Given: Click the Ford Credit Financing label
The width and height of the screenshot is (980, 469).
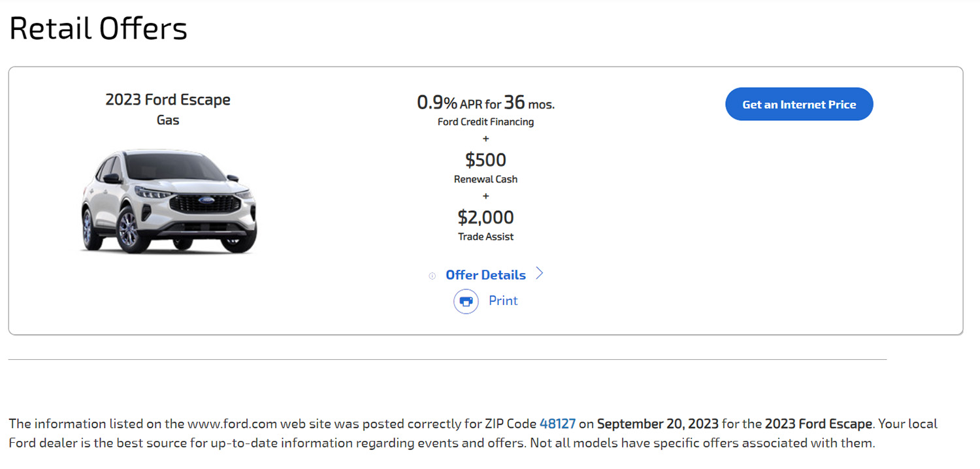Looking at the screenshot, I should (485, 121).
